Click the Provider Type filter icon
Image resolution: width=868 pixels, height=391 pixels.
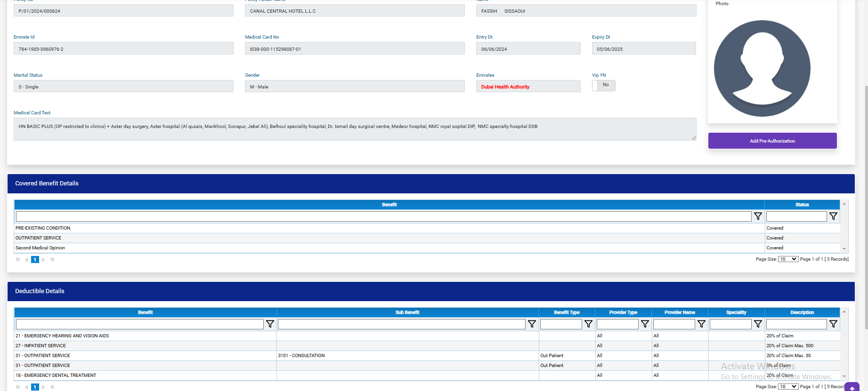pyautogui.click(x=645, y=324)
